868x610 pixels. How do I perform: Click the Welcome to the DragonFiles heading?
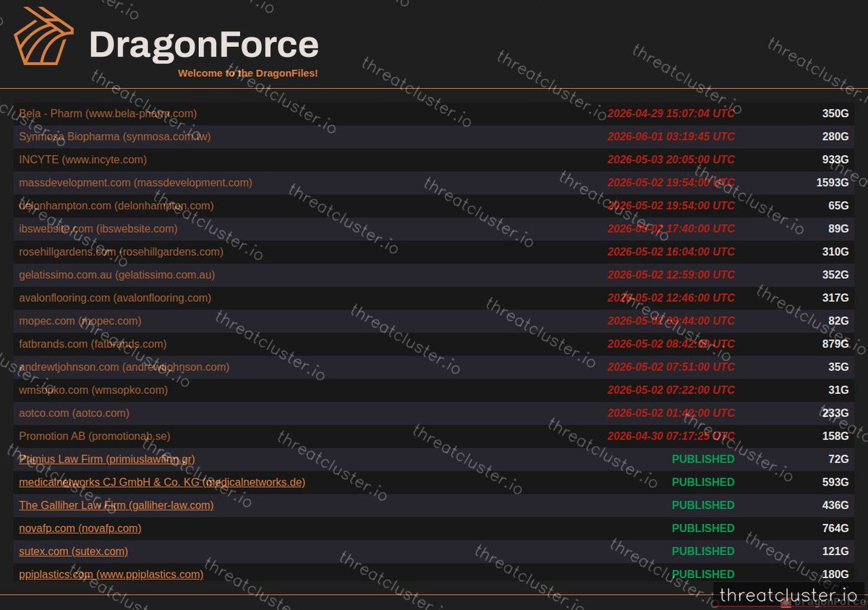coord(247,73)
